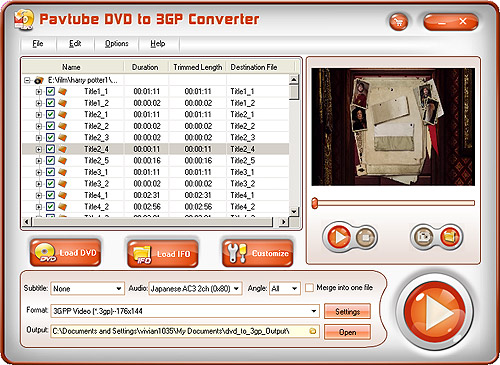Uncheck the Title2_4 checkbox
This screenshot has height=365, width=500.
[50, 149]
